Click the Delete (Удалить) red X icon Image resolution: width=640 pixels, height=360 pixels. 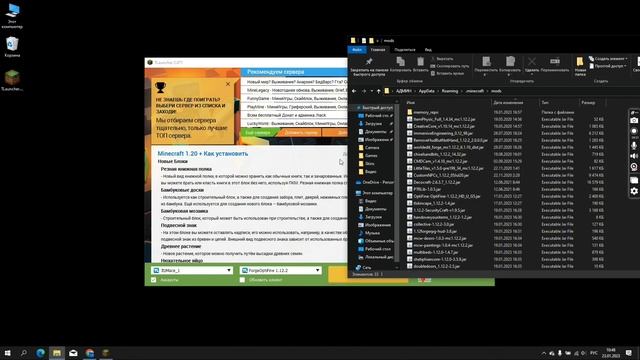(x=531, y=62)
